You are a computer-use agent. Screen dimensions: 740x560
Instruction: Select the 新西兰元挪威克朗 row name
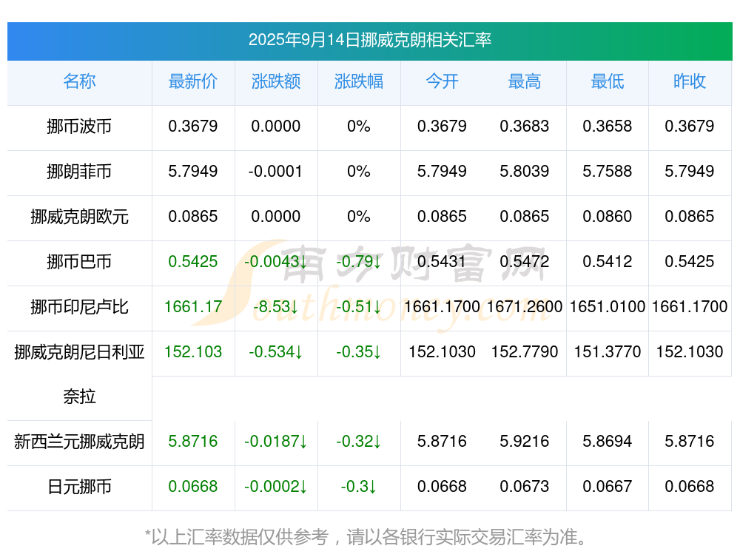79,442
